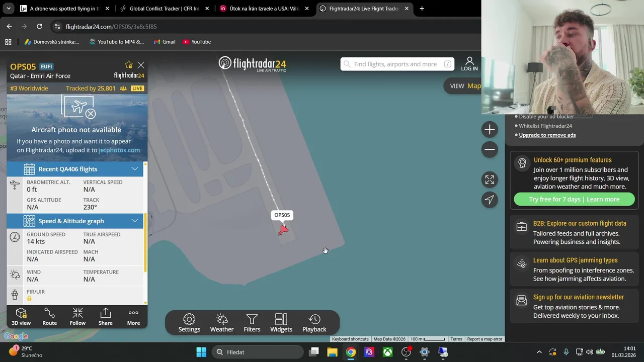Go back in browser history
Screen dimensions: 644x362
pyautogui.click(x=9, y=26)
